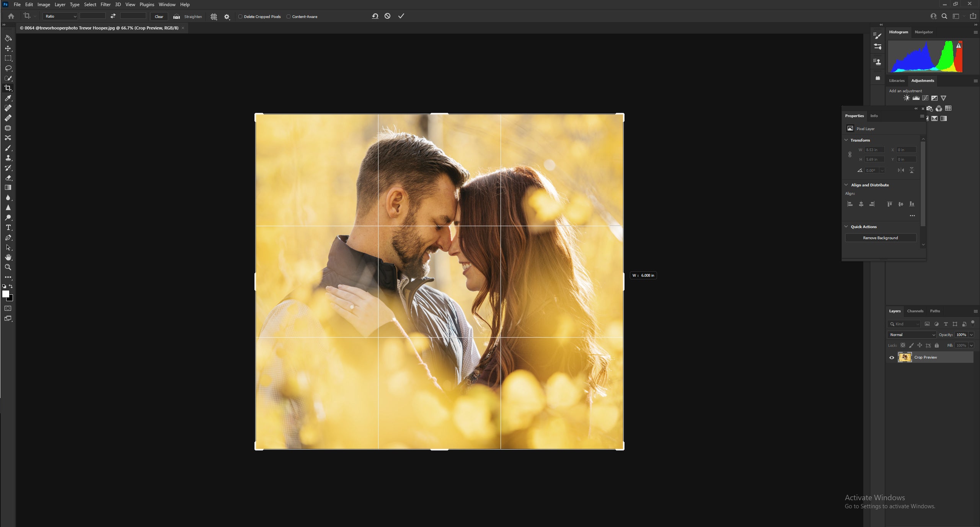Expand Align and Distribute section
The height and width of the screenshot is (527, 980).
coord(848,184)
